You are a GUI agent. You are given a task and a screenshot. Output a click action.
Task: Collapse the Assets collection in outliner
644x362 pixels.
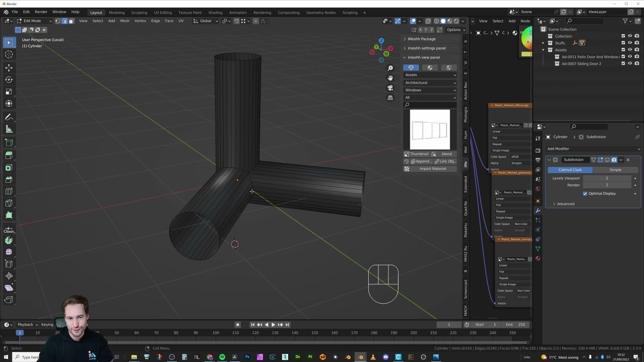click(543, 50)
